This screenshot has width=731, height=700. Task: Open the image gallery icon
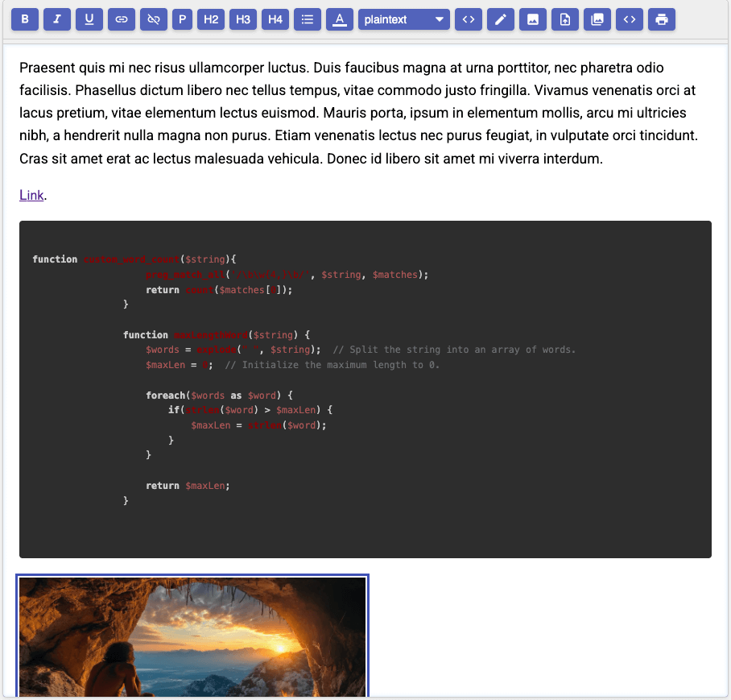(597, 19)
